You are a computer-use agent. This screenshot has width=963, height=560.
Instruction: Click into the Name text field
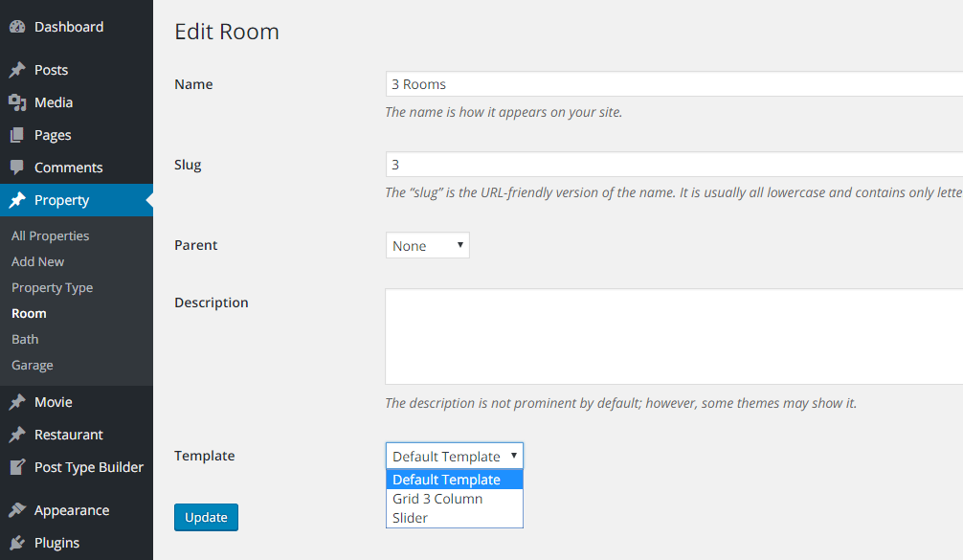[670, 84]
